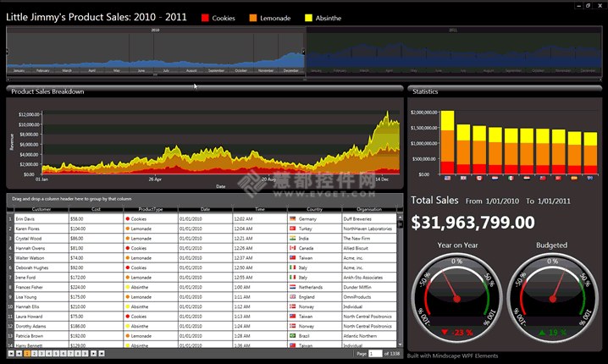Click the Germany flag in Erin Davis row
The width and height of the screenshot is (608, 364).
point(293,218)
